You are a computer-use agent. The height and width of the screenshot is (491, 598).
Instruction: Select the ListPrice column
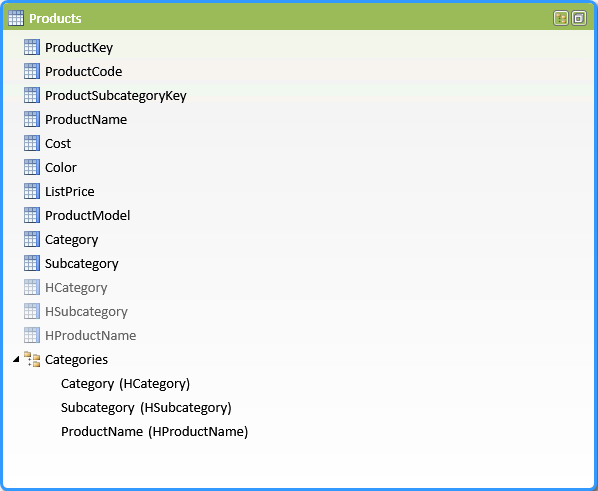(x=69, y=192)
